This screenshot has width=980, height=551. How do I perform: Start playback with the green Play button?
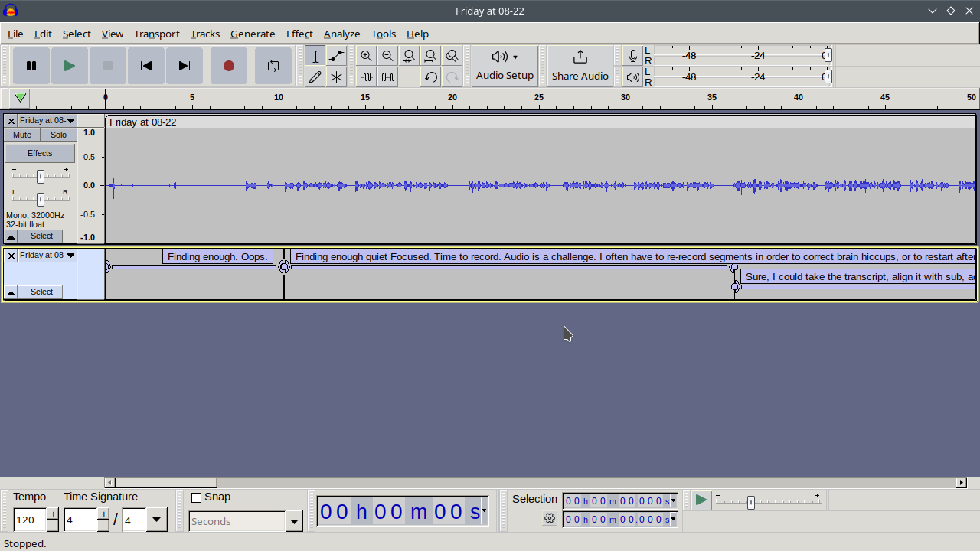point(70,66)
